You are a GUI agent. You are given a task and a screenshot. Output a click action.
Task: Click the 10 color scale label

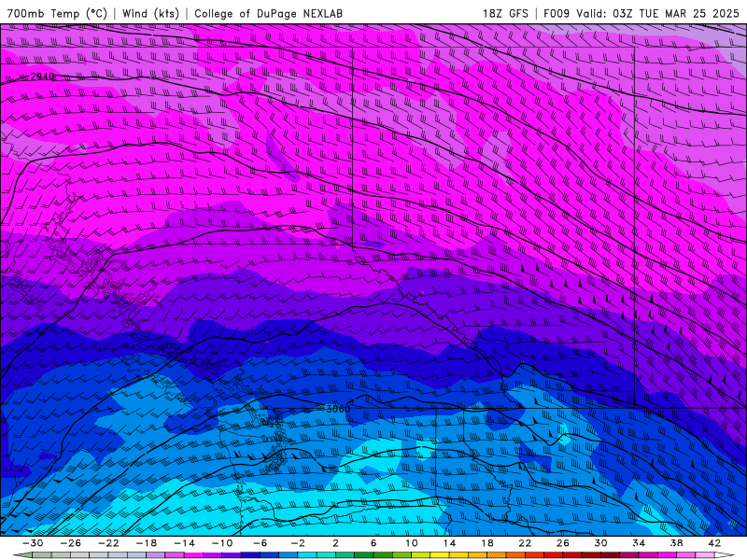click(412, 543)
